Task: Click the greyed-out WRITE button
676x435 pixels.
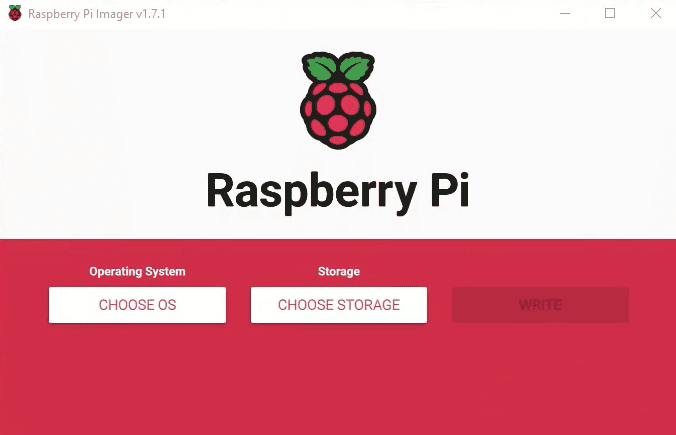Action: point(540,305)
